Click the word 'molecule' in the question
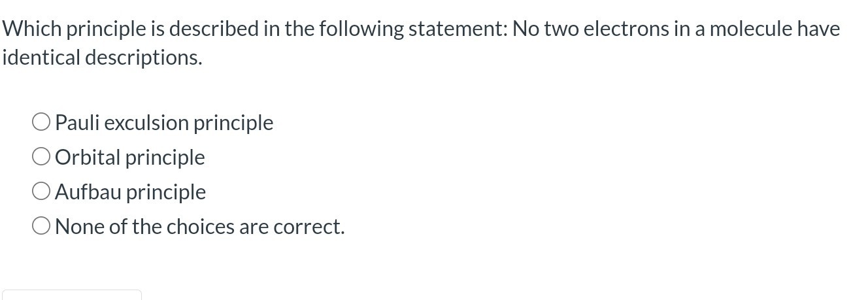This screenshot has width=868, height=300. [751, 29]
